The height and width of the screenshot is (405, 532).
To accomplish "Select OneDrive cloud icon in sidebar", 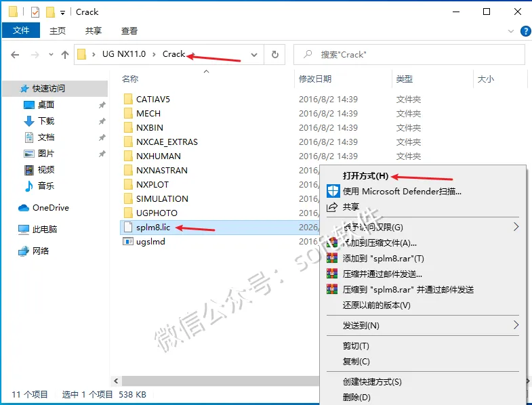I will click(x=24, y=208).
